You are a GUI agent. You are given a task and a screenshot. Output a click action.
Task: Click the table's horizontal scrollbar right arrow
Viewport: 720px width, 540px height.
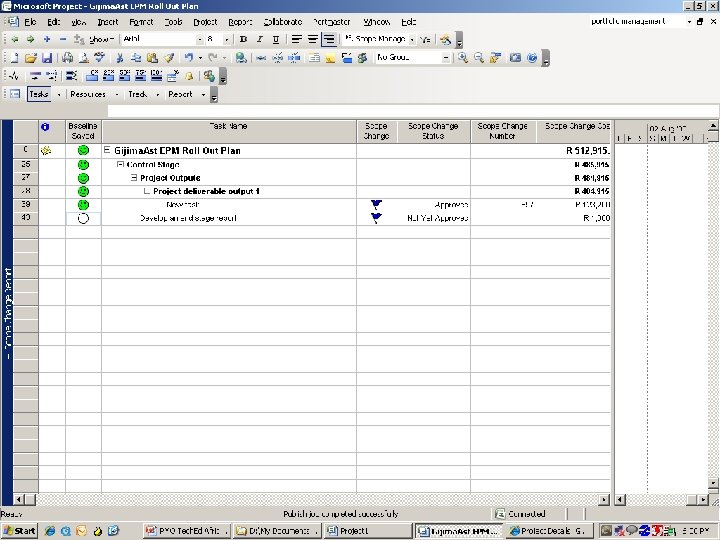pyautogui.click(x=604, y=500)
